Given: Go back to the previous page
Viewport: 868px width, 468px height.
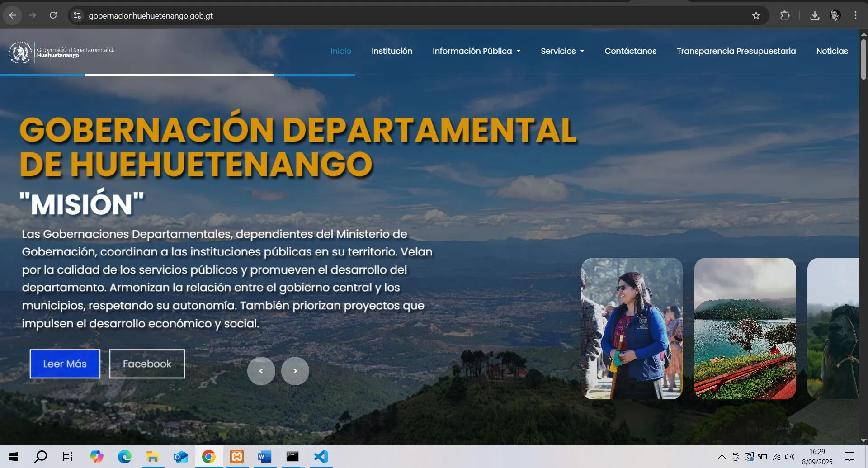Looking at the screenshot, I should (x=12, y=15).
